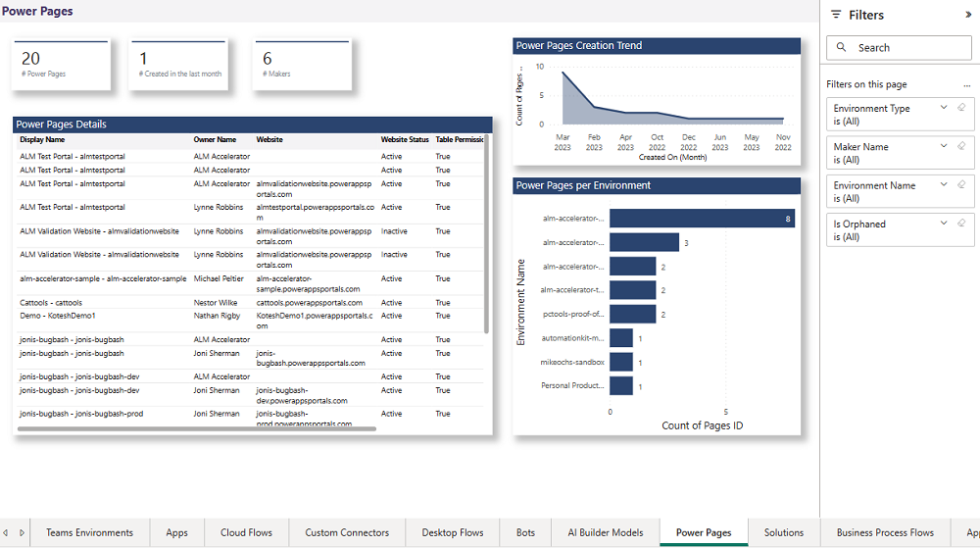Click owner Nestor Wilke cell
This screenshot has width=980, height=548.
216,303
